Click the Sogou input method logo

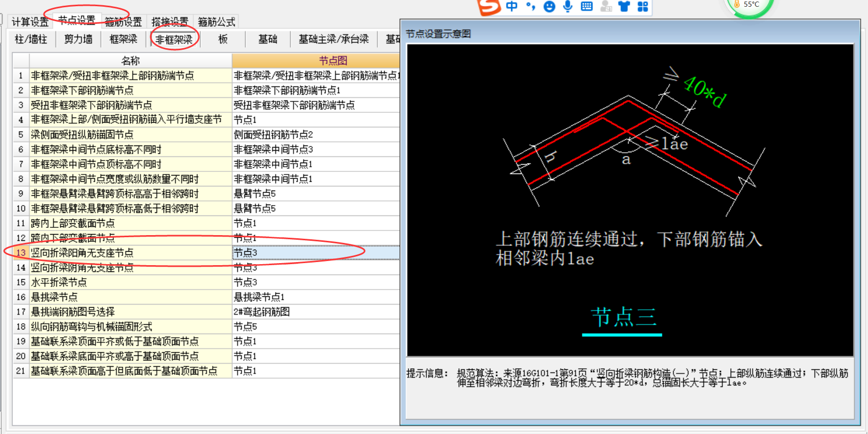tap(489, 7)
